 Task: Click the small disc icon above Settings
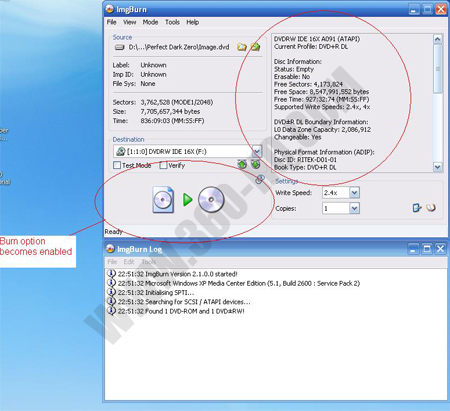coord(260,179)
